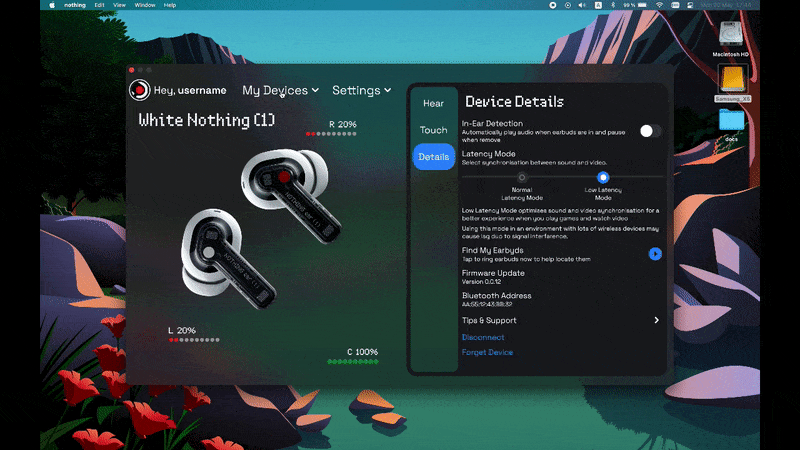Click the 'Version 0.0.12' text
This screenshot has width=800, height=450.
481,282
